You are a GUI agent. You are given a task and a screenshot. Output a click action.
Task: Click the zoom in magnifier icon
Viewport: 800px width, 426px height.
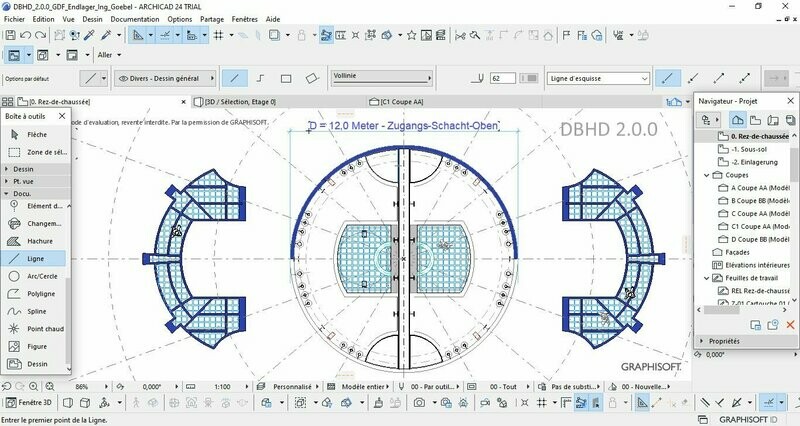click(33, 387)
